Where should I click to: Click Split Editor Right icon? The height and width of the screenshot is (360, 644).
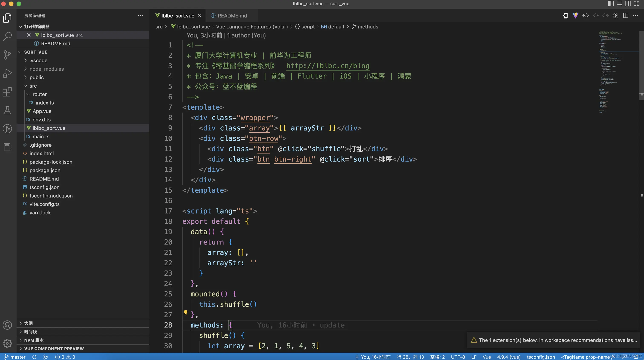click(x=625, y=16)
